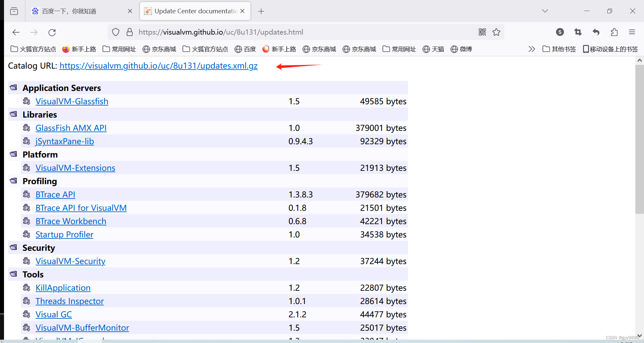
Task: Click the page vertical scrollbar thumb
Action: (639, 139)
